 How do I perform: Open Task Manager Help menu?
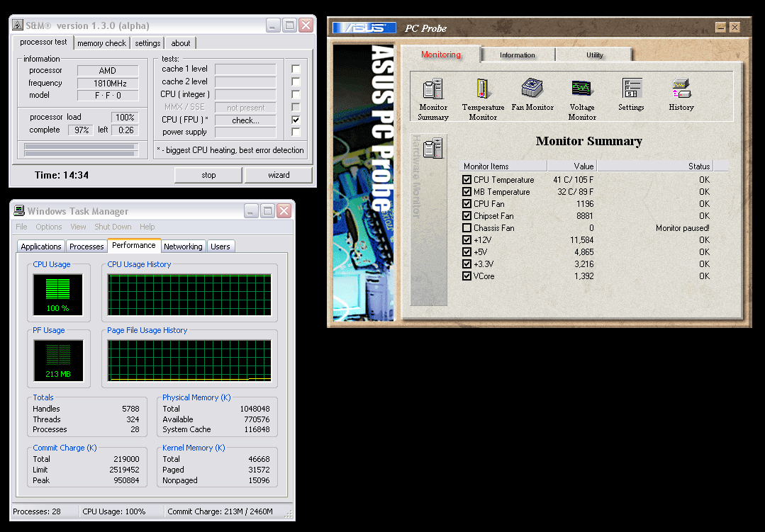(x=147, y=227)
